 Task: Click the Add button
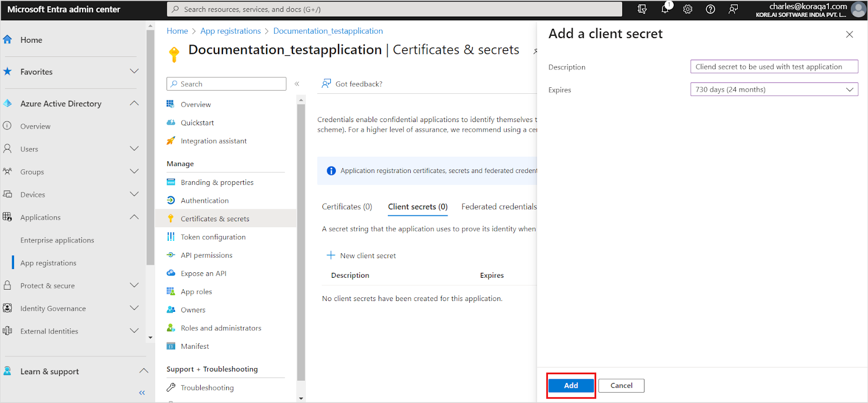[x=571, y=386]
